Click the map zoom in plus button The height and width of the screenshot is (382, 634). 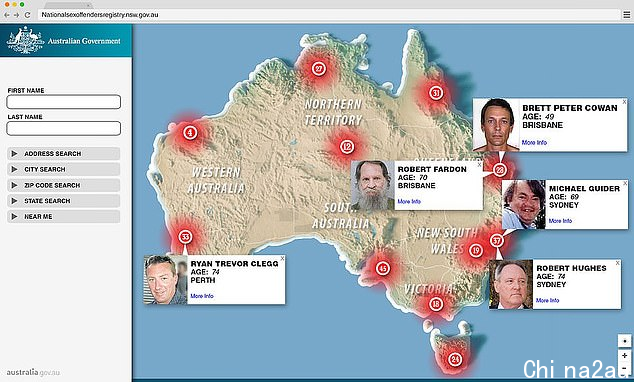[625, 356]
